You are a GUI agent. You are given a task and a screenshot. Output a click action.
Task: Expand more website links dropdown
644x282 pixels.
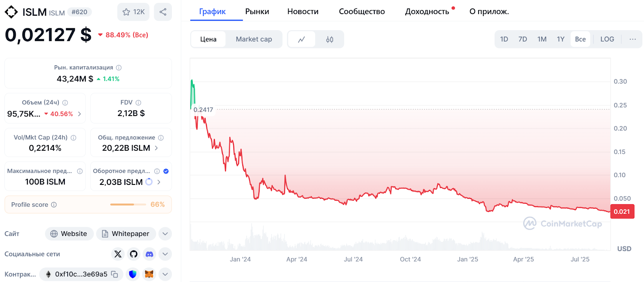tap(165, 234)
